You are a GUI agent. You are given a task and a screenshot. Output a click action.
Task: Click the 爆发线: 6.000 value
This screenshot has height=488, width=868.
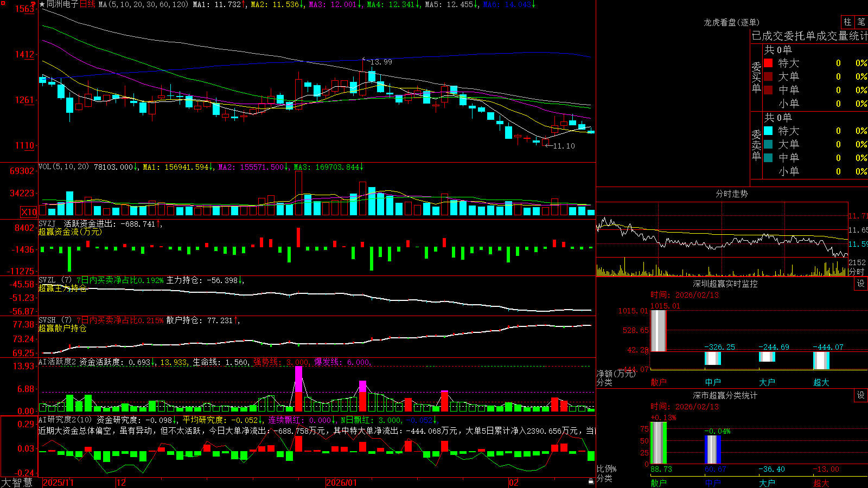(343, 362)
